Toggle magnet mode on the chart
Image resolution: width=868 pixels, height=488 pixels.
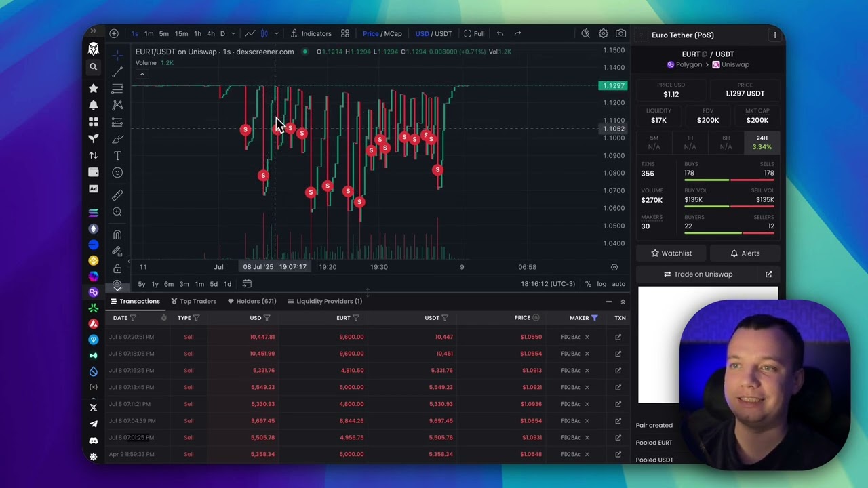(117, 235)
